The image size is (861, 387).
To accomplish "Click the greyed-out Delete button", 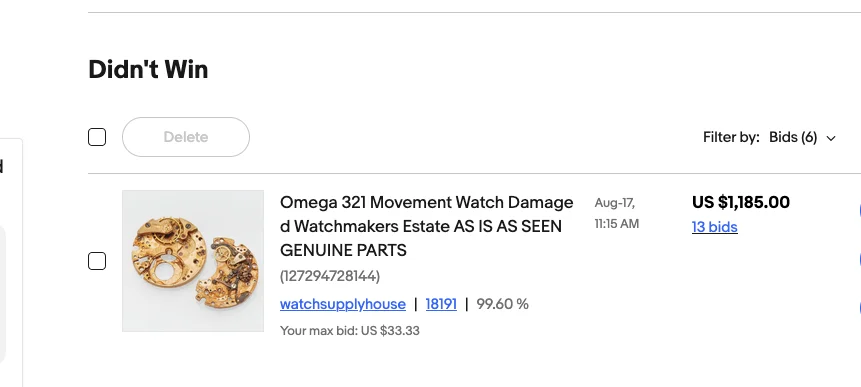I will click(x=186, y=137).
